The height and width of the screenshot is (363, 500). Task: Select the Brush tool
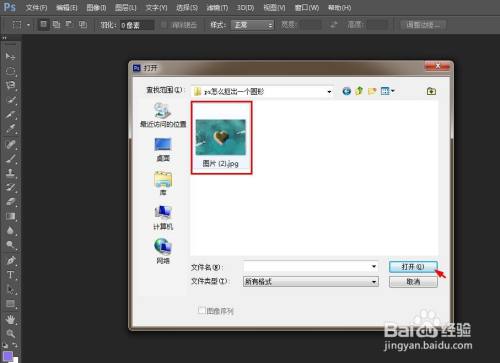10,158
